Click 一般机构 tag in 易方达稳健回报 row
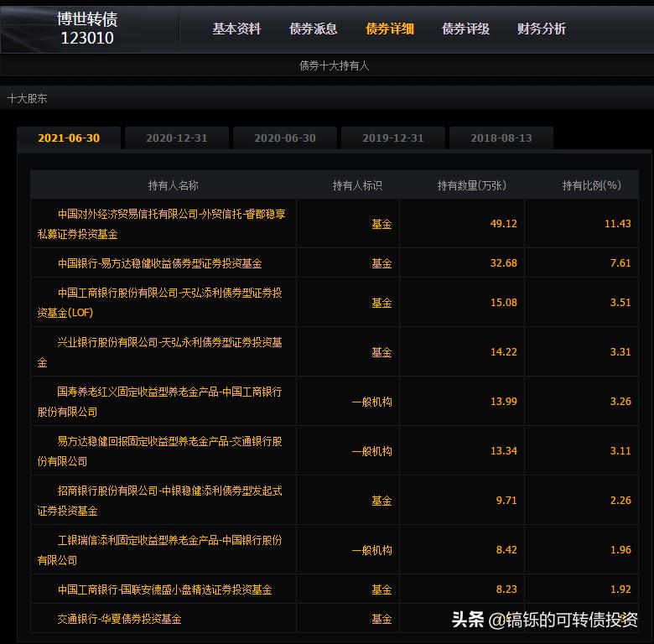 coord(371,451)
